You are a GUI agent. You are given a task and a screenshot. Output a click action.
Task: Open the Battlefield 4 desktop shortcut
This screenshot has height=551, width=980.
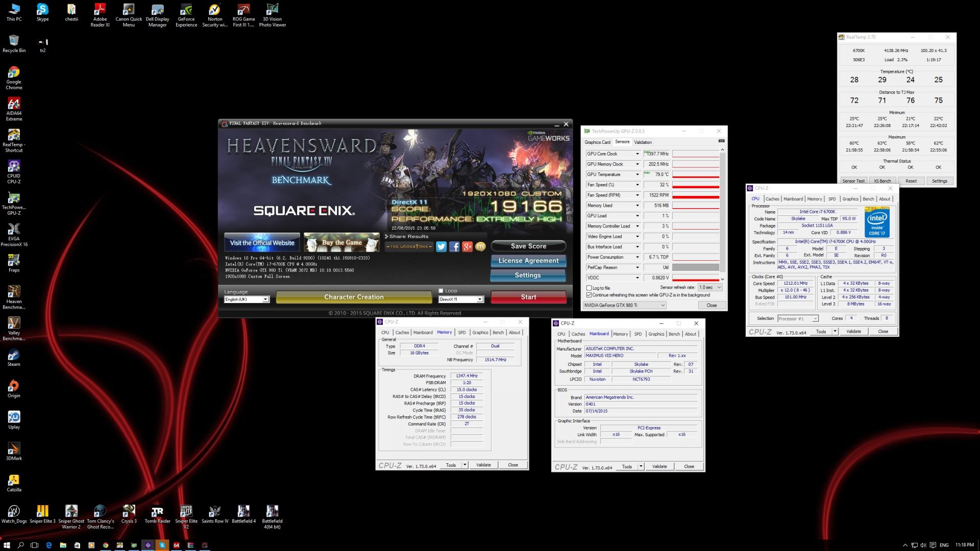point(243,514)
